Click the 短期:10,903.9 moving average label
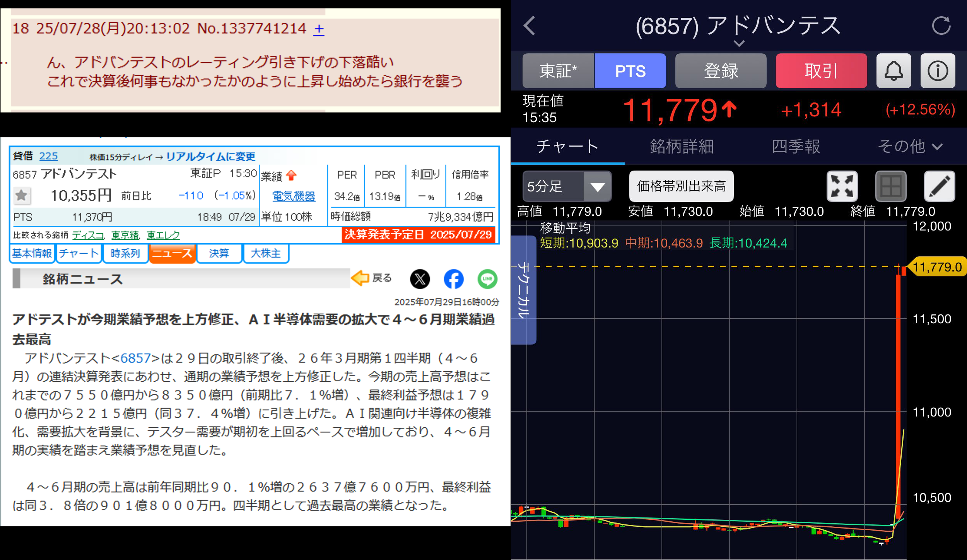Viewport: 967px width, 560px height. coord(579,243)
